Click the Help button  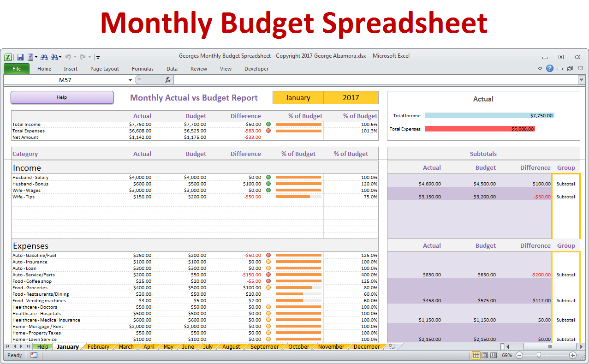(x=62, y=97)
